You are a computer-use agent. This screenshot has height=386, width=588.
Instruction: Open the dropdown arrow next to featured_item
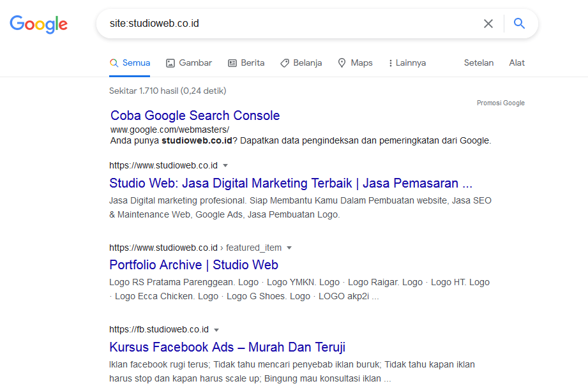point(289,248)
